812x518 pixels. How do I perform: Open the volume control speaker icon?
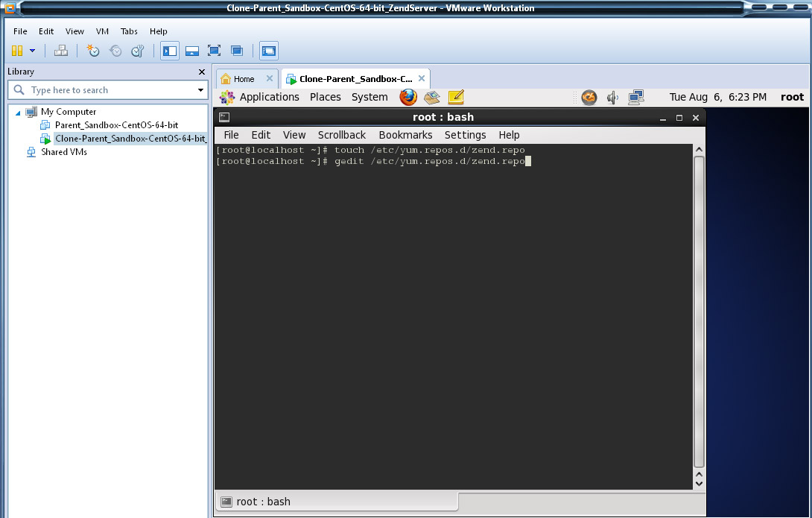click(612, 98)
